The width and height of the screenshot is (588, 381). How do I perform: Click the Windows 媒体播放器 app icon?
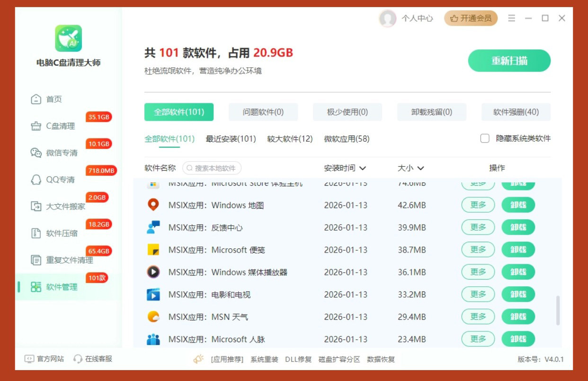(x=153, y=272)
